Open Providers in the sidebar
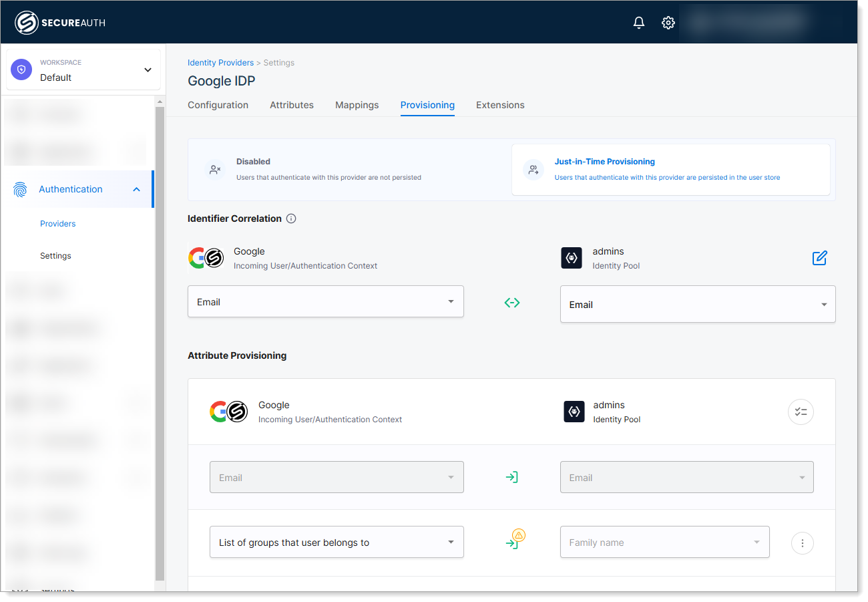The width and height of the screenshot is (868, 602). [x=57, y=224]
